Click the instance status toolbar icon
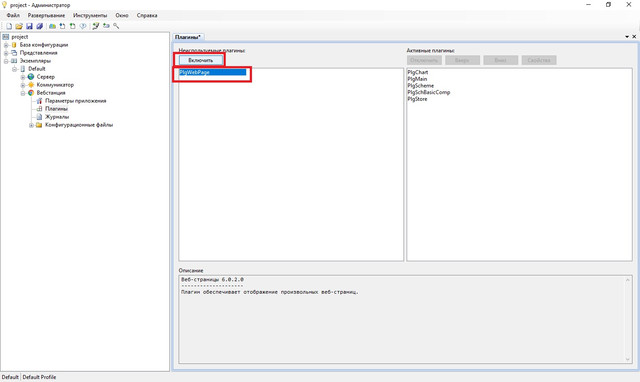Screen dimensions: 640x382 click(x=83, y=26)
